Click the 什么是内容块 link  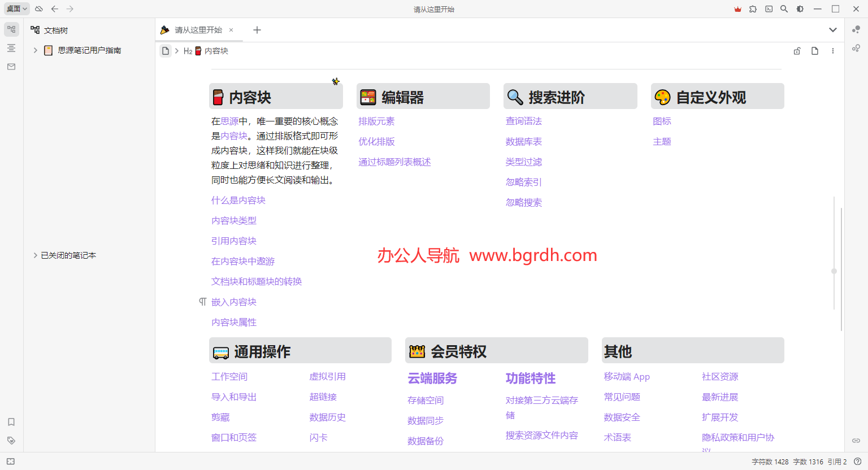click(x=238, y=200)
